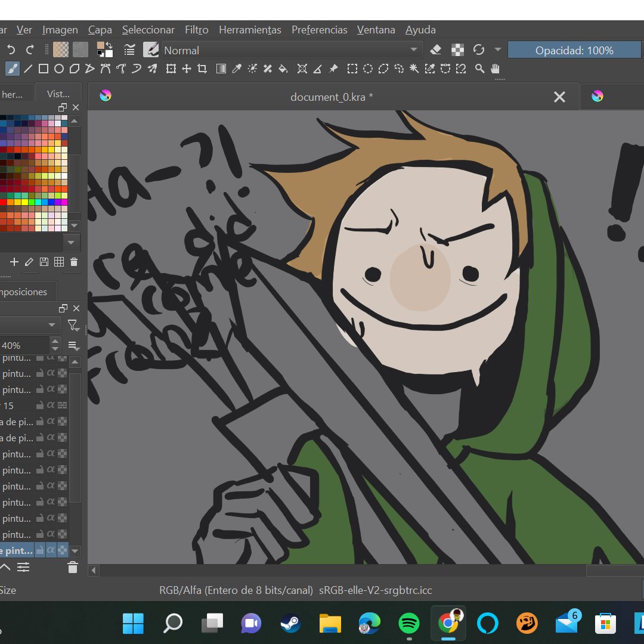Switch to the Vist... docker tab
Screen dimensions: 644x644
[58, 94]
